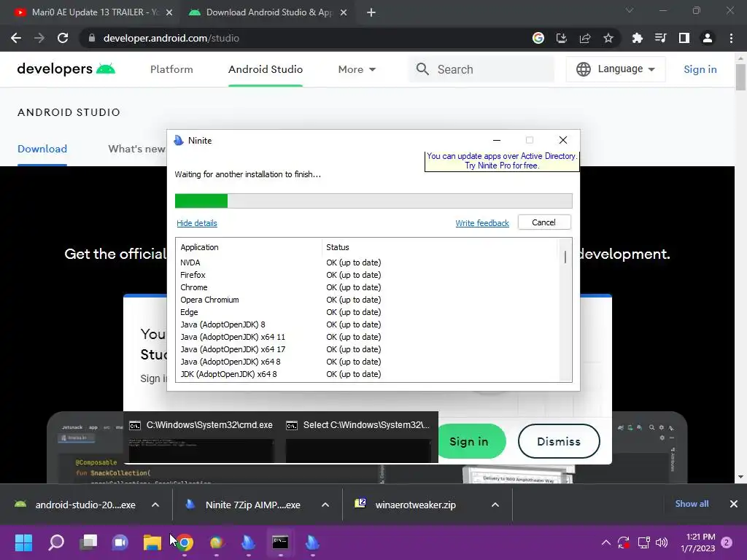This screenshot has height=560, width=747.
Task: Open the Language dropdown
Action: pyautogui.click(x=616, y=69)
